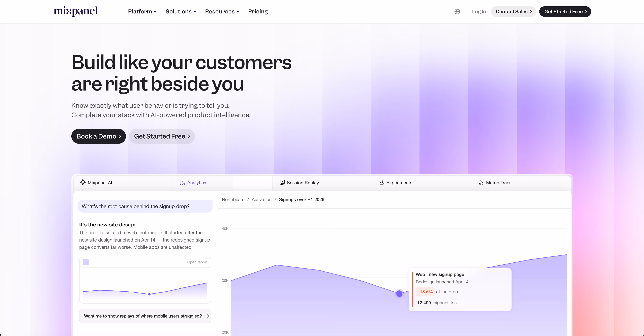Click the Mixpanel AI sparkle icon

[x=83, y=182]
